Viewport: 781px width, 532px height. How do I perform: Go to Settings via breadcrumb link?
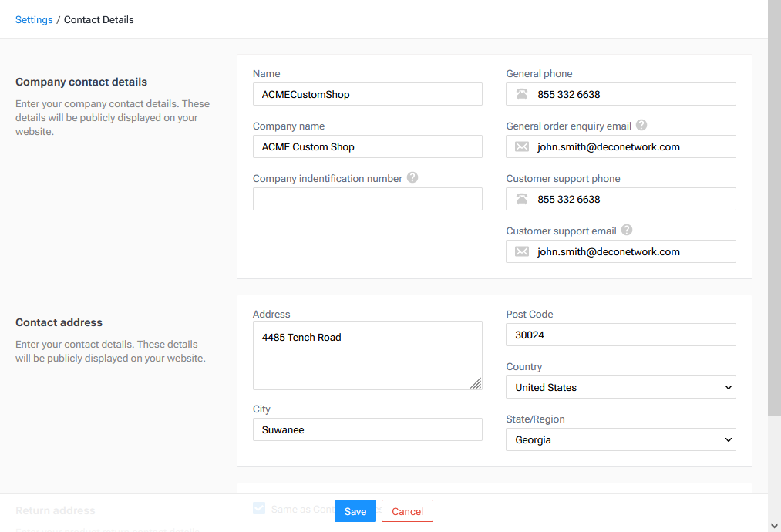[34, 20]
